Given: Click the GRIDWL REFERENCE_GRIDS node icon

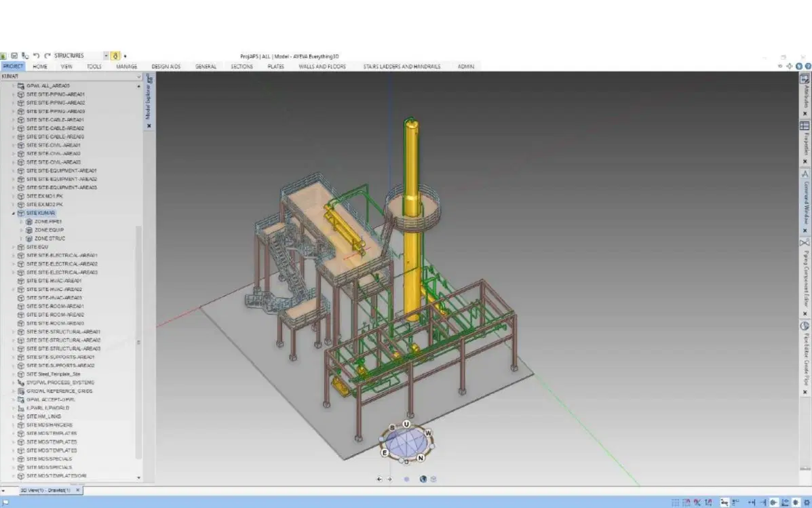Looking at the screenshot, I should (x=21, y=391).
